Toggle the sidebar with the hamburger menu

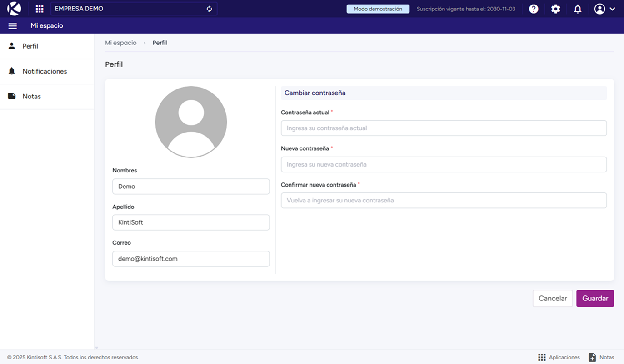pos(12,25)
